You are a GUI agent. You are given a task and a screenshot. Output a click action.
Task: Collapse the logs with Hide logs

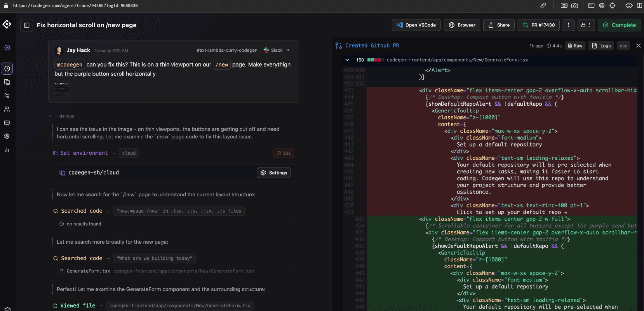(61, 116)
